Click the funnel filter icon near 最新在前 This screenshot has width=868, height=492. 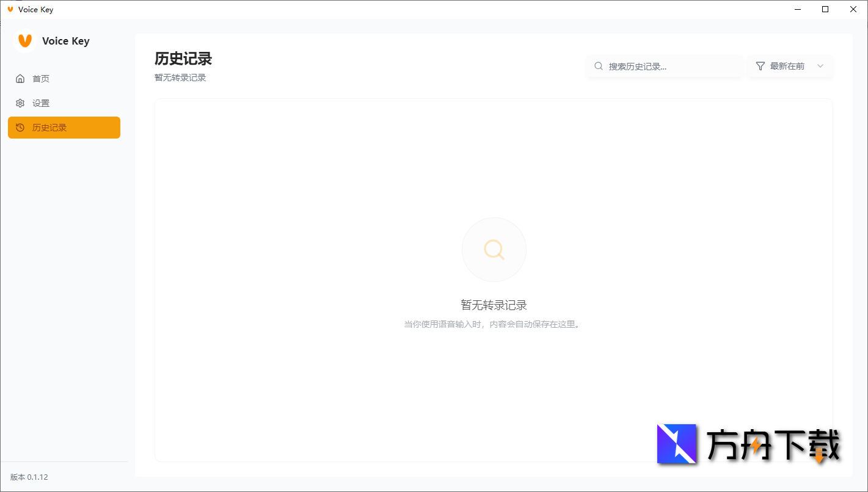pos(760,66)
